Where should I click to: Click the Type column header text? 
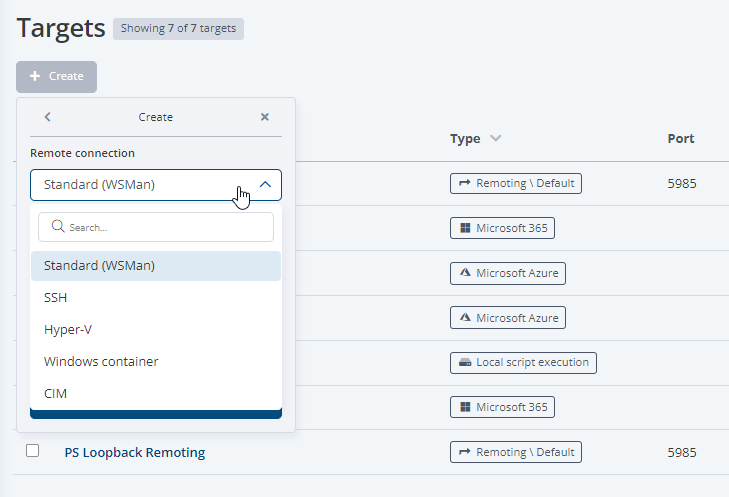coord(465,139)
